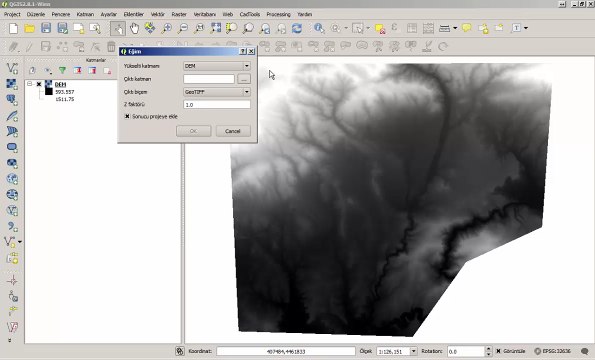Select the Zoom In magnifier tool
The height and width of the screenshot is (360, 595).
[x=166, y=28]
